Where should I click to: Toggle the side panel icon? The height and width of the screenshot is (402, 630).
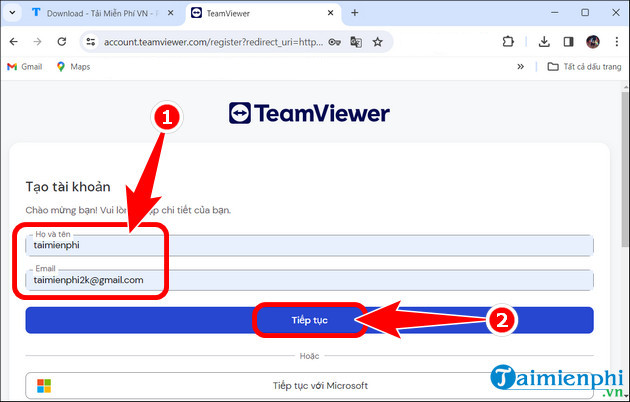[x=568, y=41]
